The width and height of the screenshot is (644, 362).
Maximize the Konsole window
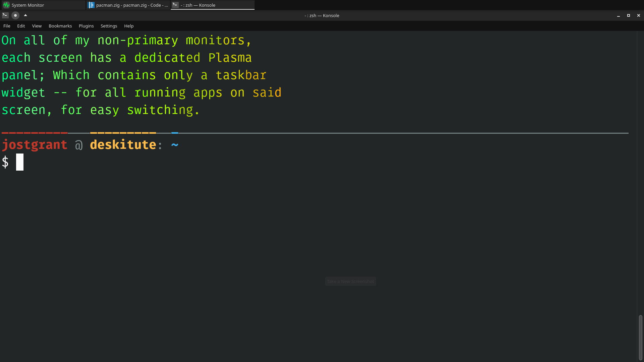pyautogui.click(x=629, y=15)
